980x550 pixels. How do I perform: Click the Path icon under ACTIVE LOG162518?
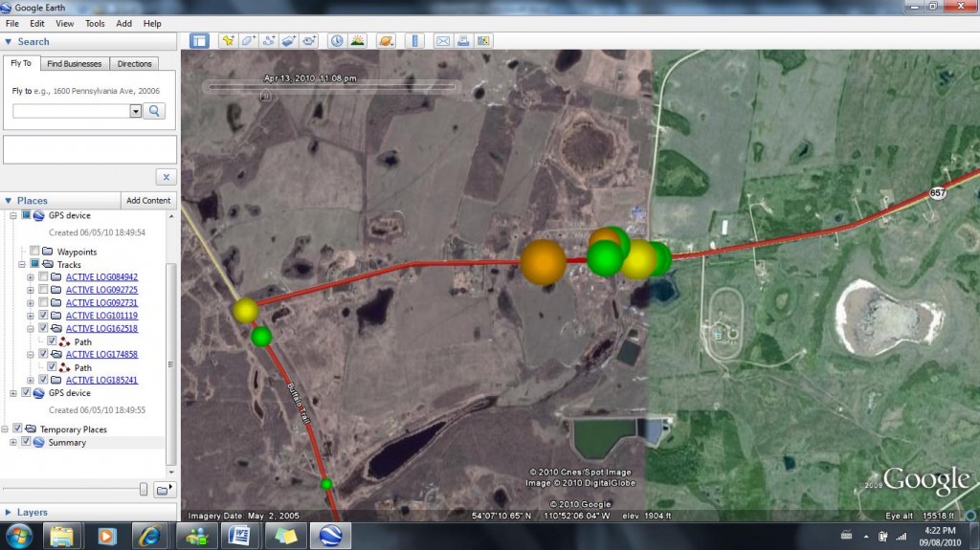tap(64, 341)
